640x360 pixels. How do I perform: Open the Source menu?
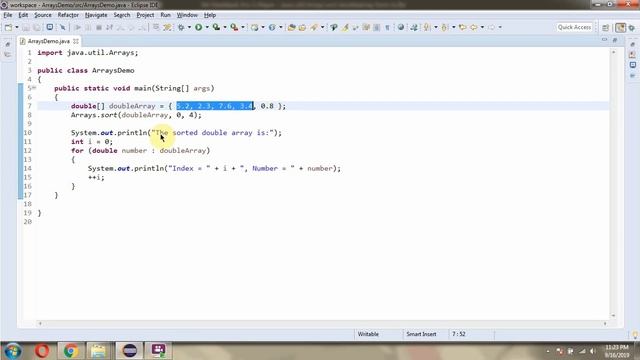click(x=43, y=15)
